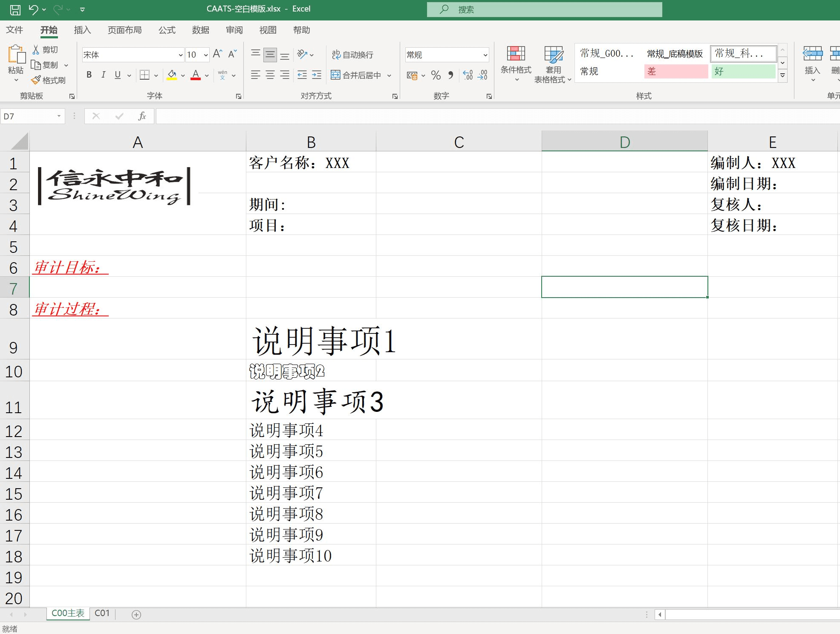The image size is (840, 634).
Task: Click the decrease indent icon
Action: pyautogui.click(x=302, y=75)
